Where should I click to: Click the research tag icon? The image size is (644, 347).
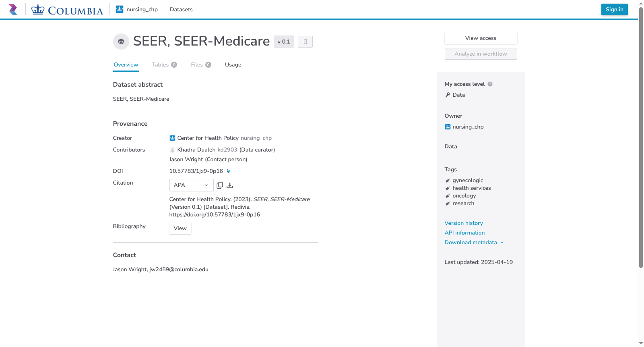click(x=448, y=204)
